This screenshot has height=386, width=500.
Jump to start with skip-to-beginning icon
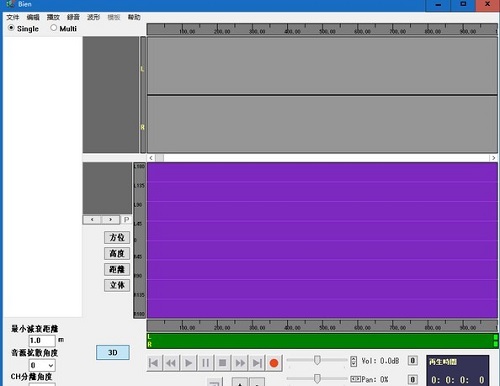click(154, 363)
